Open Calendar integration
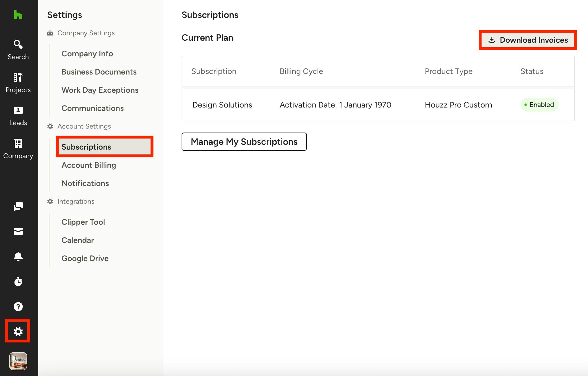This screenshot has height=376, width=588. click(78, 240)
